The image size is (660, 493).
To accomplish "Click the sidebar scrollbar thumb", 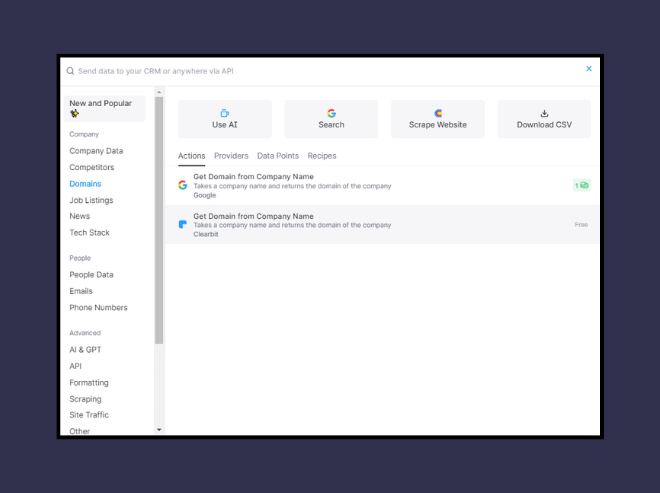I will (159, 220).
